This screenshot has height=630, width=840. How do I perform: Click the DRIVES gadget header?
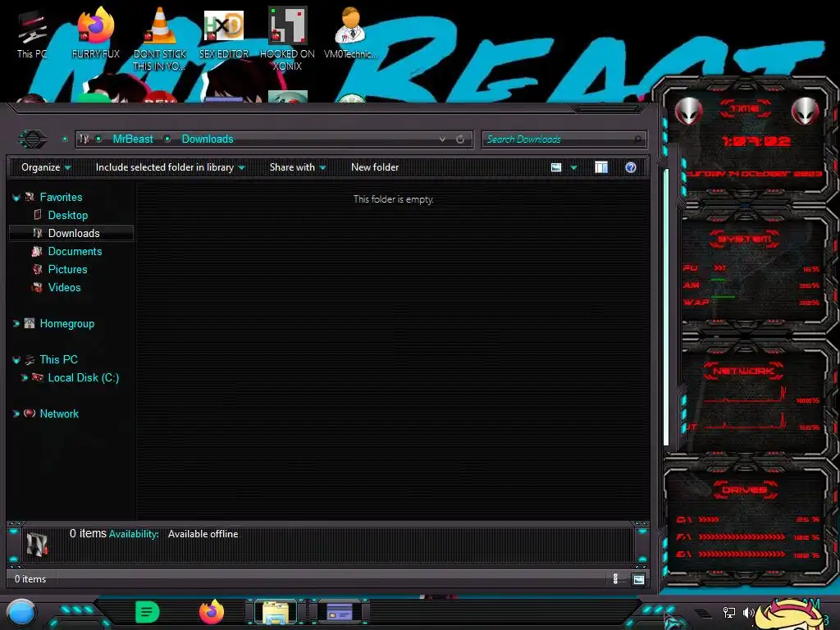coord(744,490)
